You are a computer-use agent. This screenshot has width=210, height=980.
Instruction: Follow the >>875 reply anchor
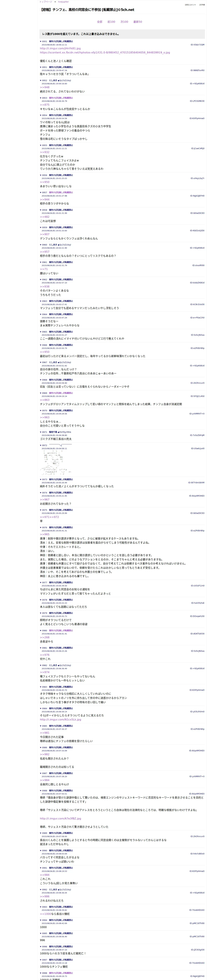pyautogui.click(x=45, y=105)
